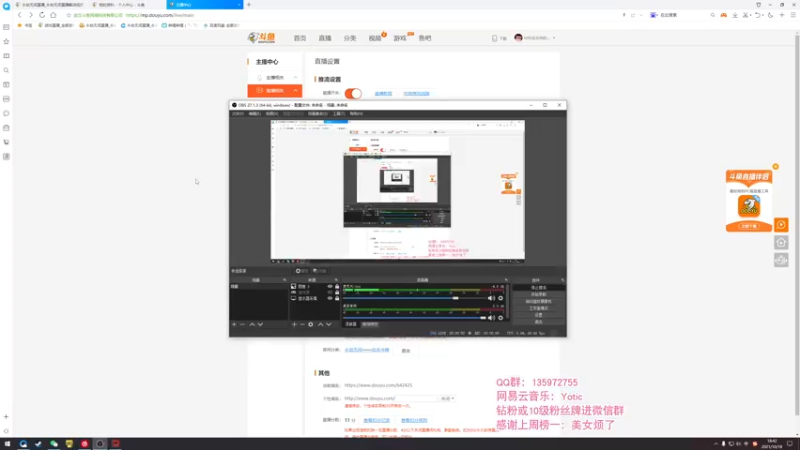Toggle visibility of display capture source

click(330, 298)
